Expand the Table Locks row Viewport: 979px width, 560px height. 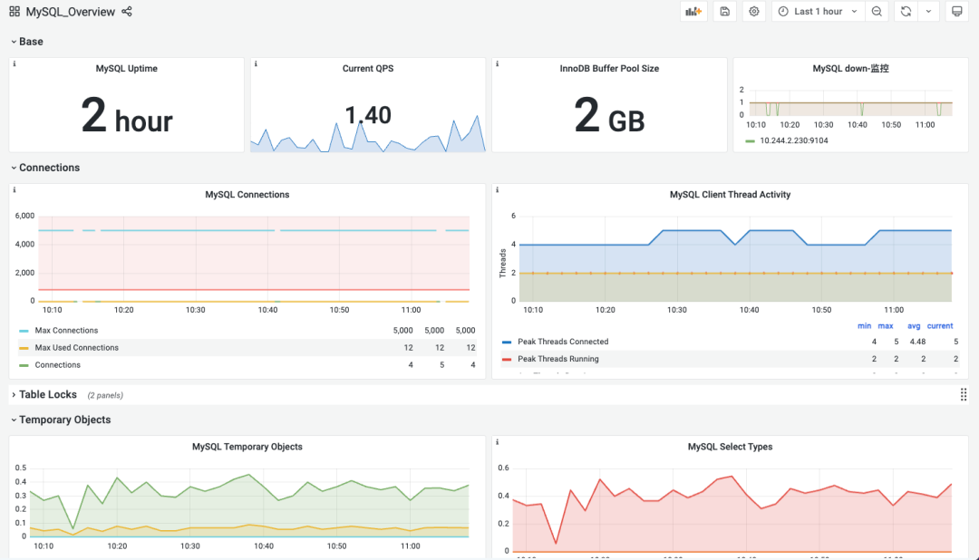coord(47,395)
